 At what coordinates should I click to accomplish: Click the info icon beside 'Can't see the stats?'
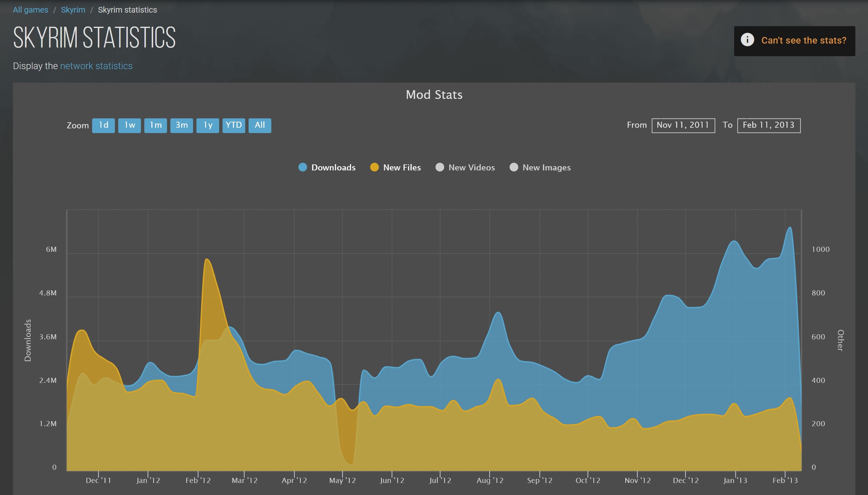pyautogui.click(x=747, y=40)
